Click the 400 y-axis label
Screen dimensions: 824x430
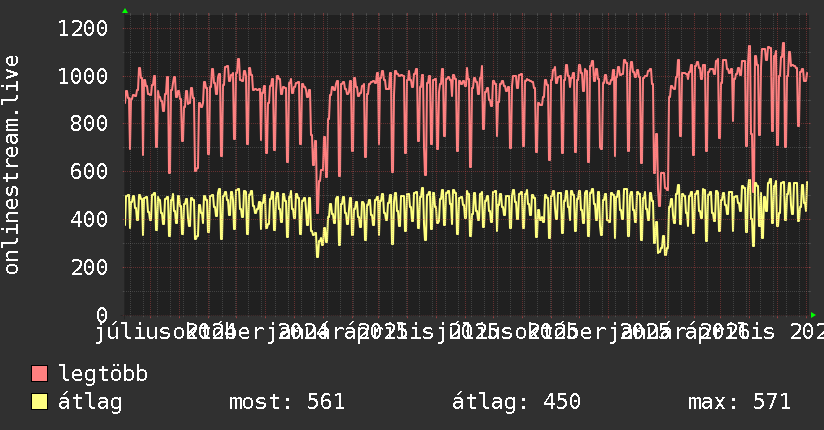pos(89,219)
